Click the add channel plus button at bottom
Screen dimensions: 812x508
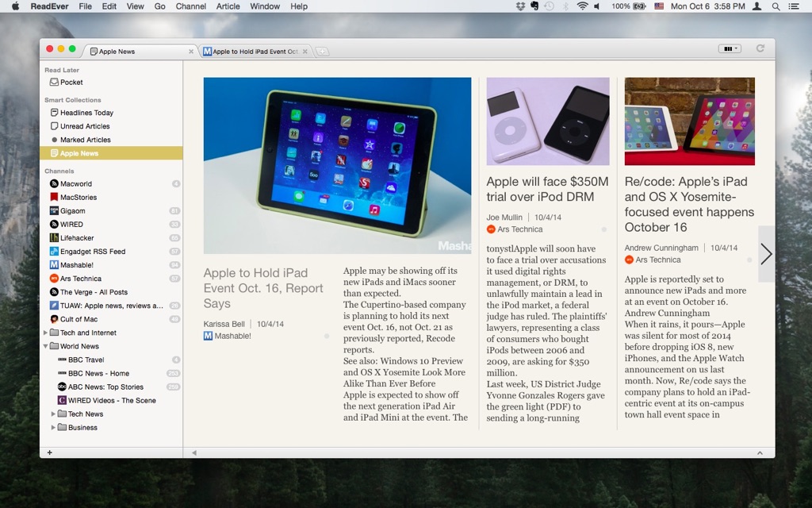50,452
